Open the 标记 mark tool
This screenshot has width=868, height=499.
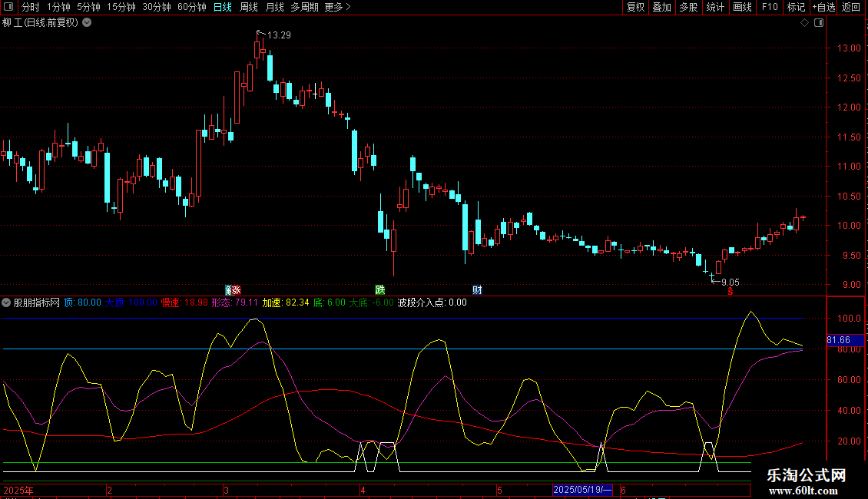point(796,7)
